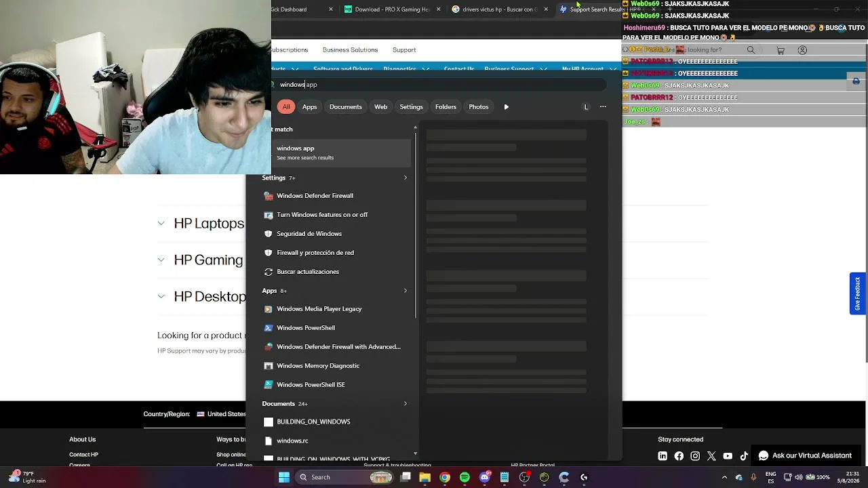Filter search results by All
The width and height of the screenshot is (868, 488).
[x=286, y=107]
